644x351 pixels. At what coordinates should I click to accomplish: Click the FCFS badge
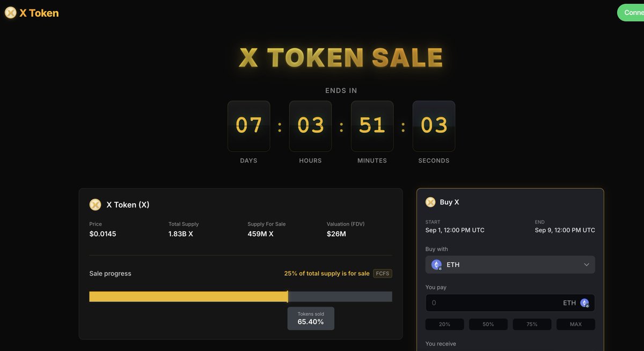[383, 274]
